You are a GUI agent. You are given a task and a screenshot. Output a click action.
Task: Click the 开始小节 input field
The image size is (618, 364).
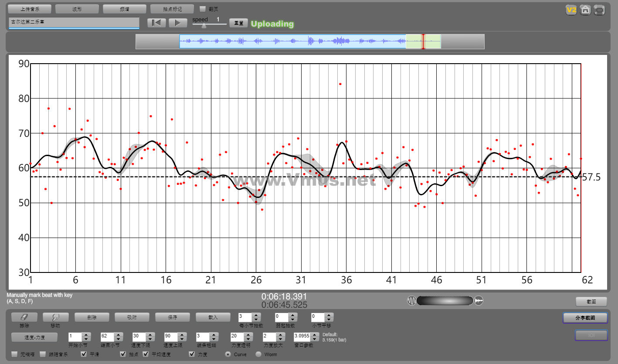click(x=76, y=337)
